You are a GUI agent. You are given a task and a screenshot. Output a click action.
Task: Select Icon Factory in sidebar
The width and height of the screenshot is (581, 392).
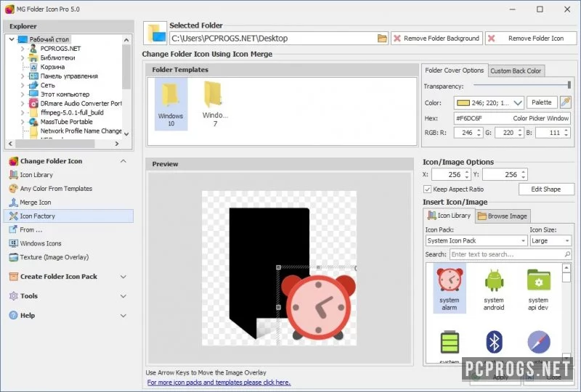[68, 216]
